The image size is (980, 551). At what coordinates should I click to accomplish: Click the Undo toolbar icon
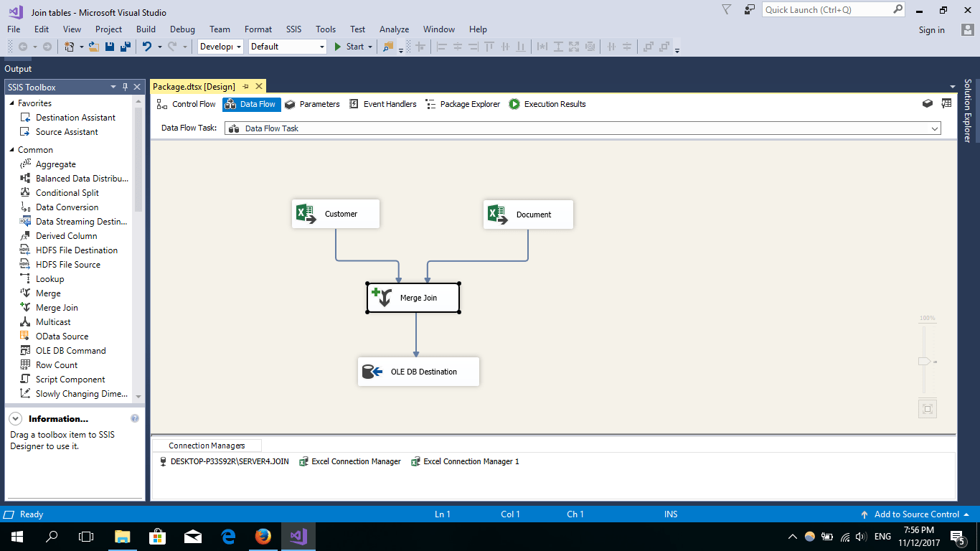(146, 47)
